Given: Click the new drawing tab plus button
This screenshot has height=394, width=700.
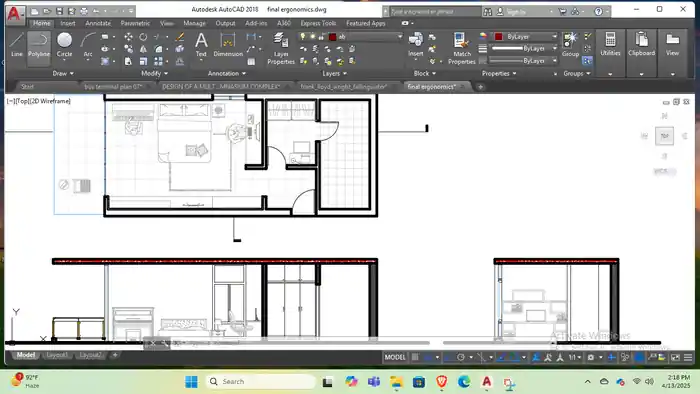Looking at the screenshot, I should (x=480, y=87).
